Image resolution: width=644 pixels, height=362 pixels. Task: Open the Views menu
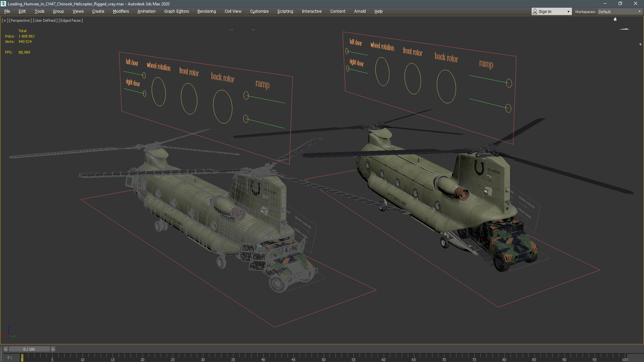(78, 11)
